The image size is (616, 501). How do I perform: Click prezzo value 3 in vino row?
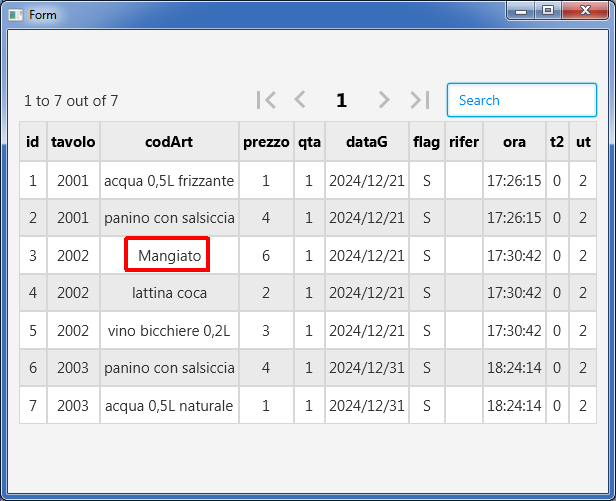[x=266, y=330]
